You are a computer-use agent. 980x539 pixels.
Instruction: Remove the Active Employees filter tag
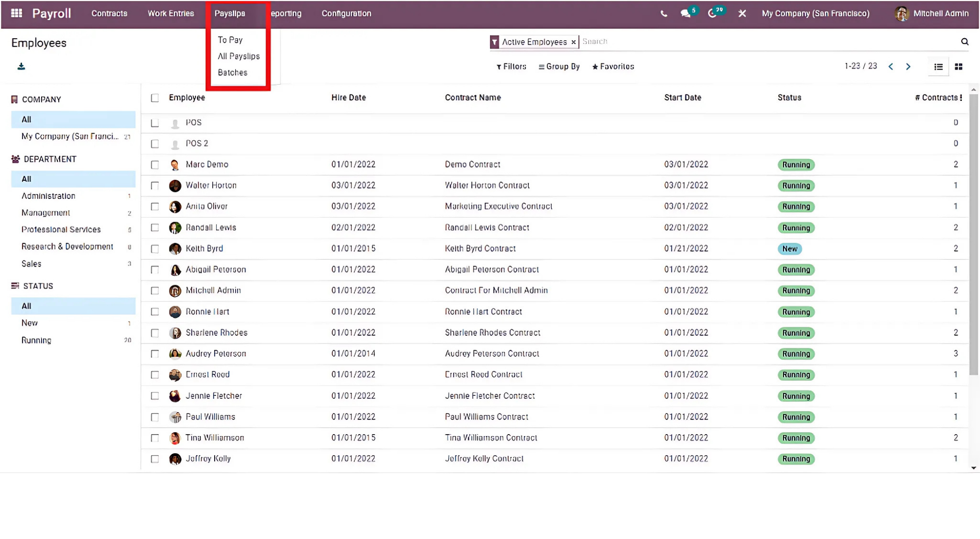[x=573, y=42]
